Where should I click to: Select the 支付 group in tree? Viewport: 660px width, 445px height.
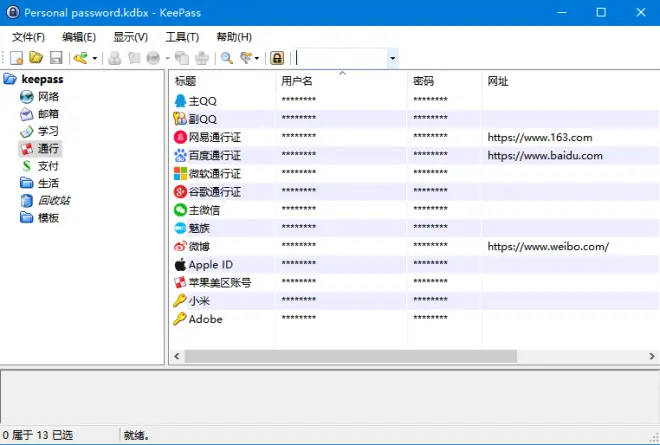click(x=48, y=166)
